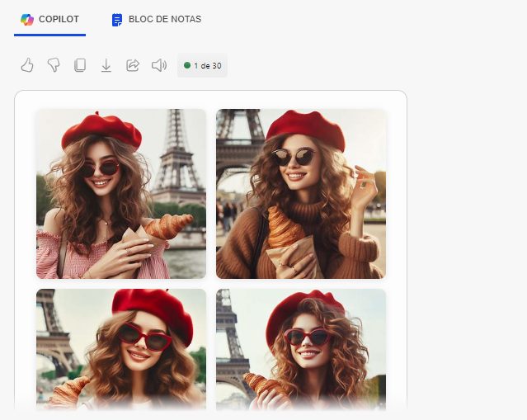Share the response using the share icon

click(x=133, y=65)
